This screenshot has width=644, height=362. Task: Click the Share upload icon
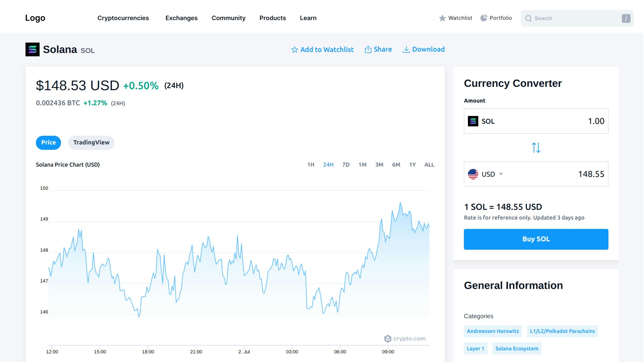tap(368, 49)
